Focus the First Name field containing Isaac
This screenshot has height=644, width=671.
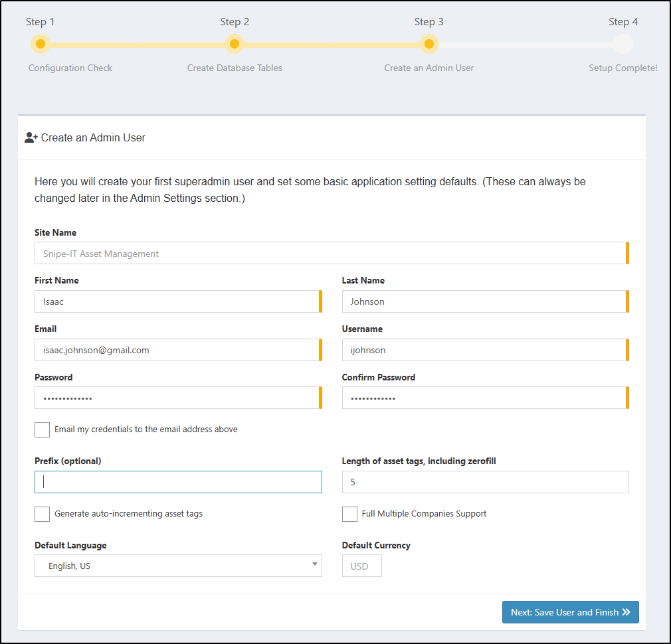pos(177,301)
